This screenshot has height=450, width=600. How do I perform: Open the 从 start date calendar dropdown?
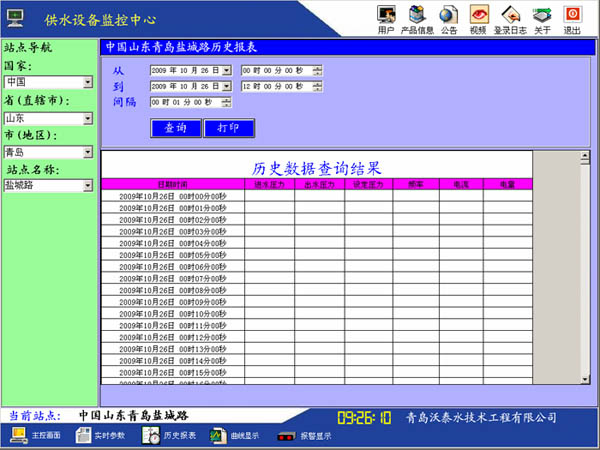(x=227, y=70)
